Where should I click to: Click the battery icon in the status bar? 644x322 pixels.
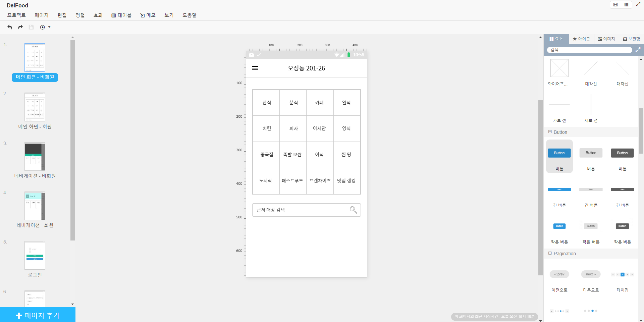tap(349, 55)
